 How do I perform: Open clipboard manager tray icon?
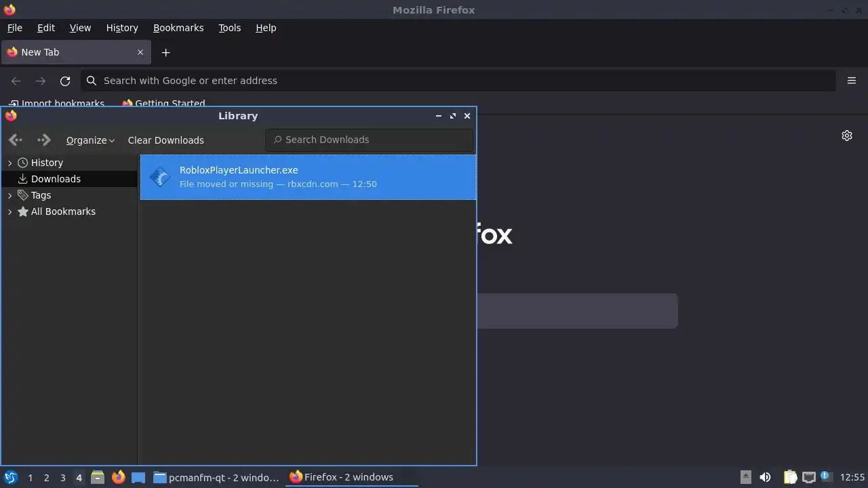[790, 477]
